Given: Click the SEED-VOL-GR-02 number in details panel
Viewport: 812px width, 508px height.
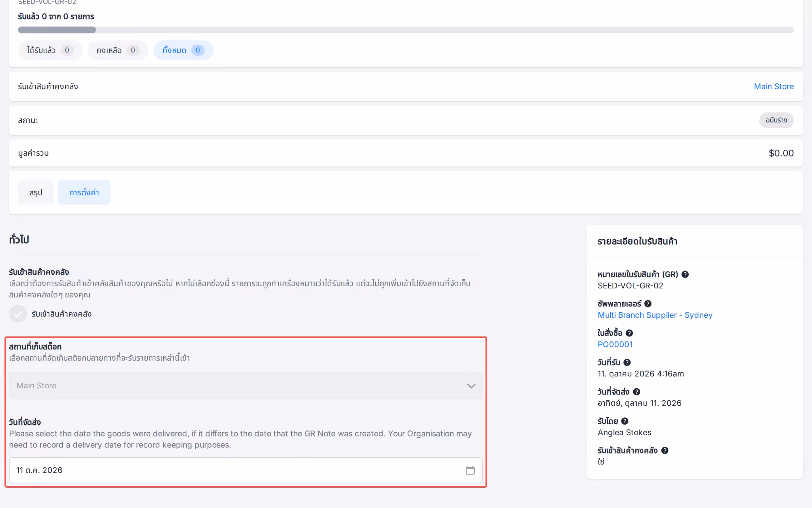Looking at the screenshot, I should (x=630, y=286).
